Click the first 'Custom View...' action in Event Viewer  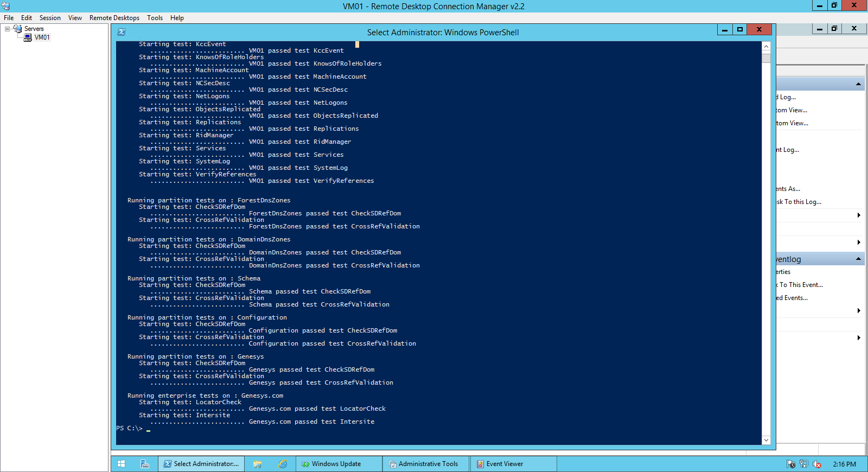(x=792, y=110)
